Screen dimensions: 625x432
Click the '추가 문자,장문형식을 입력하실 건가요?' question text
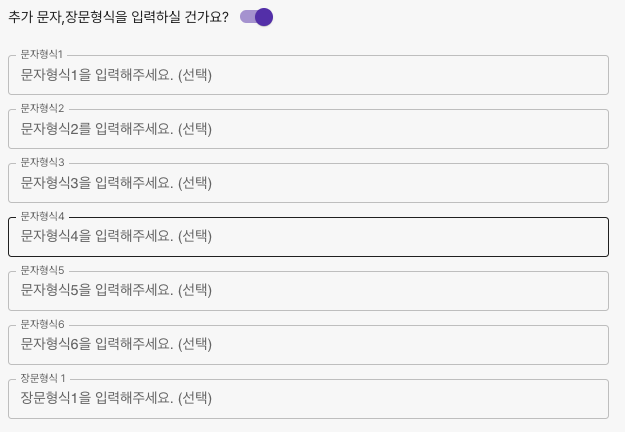pos(118,17)
